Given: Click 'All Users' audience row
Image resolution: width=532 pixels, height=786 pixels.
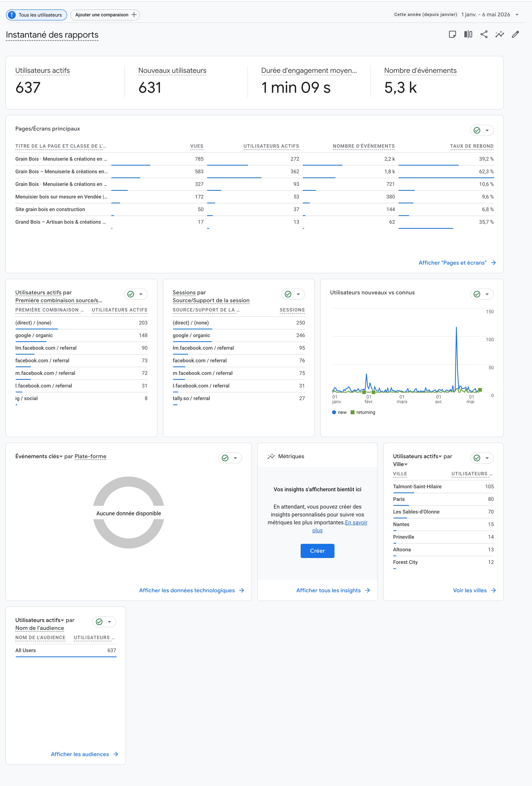Looking at the screenshot, I should pyautogui.click(x=66, y=650).
